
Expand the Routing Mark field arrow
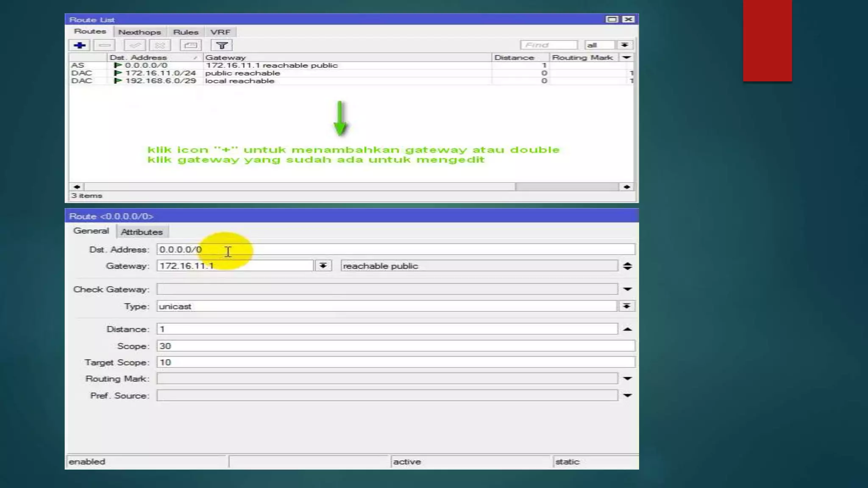click(627, 379)
